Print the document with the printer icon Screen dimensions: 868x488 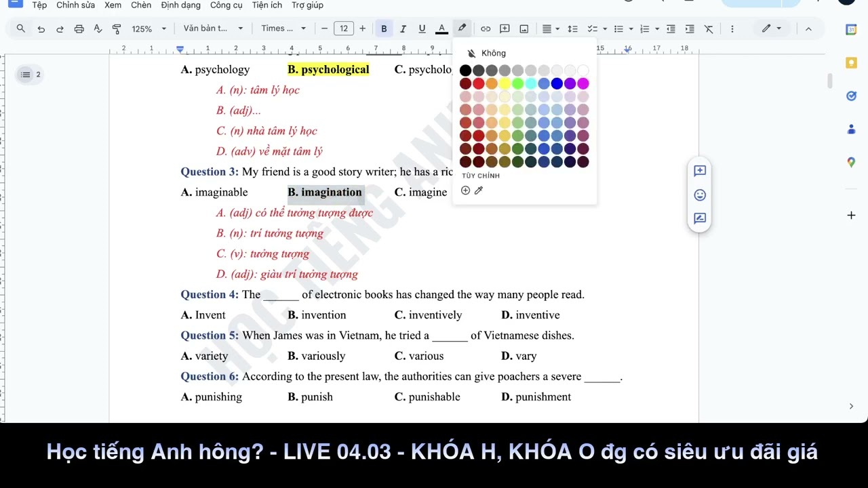pos(79,28)
